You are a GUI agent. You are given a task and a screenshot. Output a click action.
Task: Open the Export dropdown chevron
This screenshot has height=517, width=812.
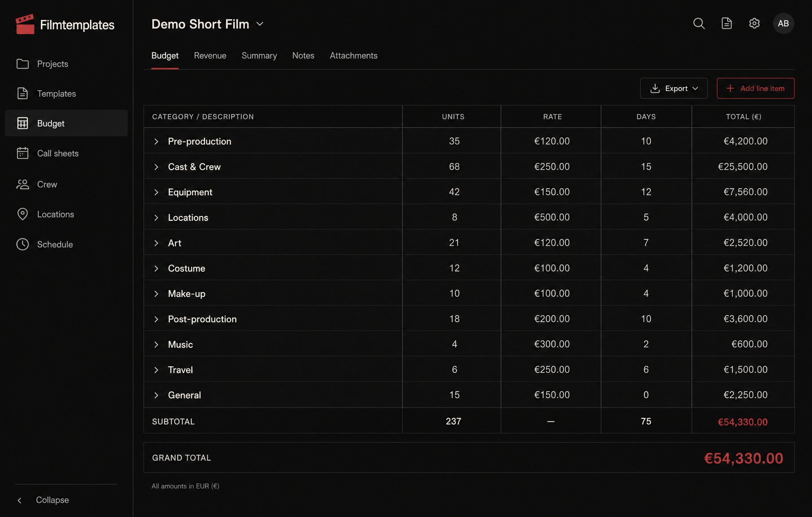(695, 88)
